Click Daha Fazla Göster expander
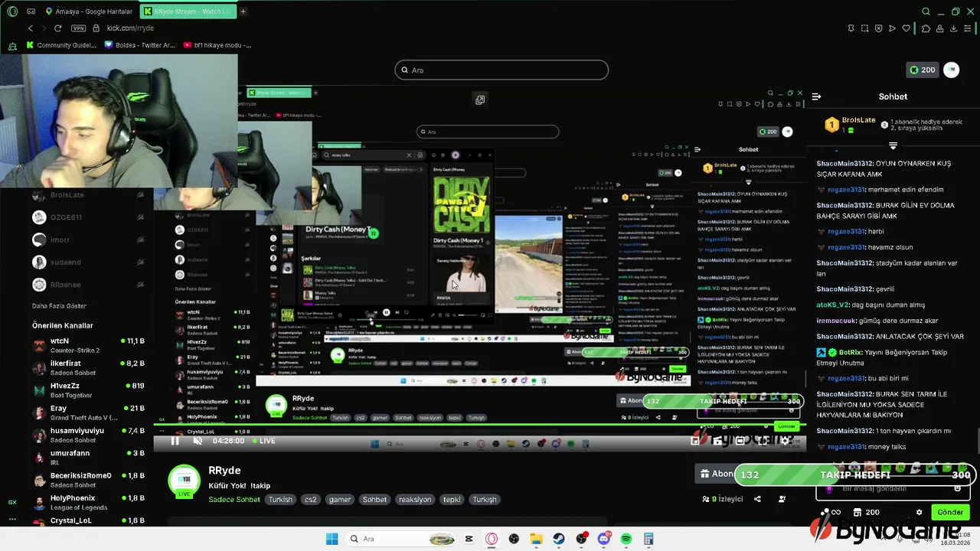This screenshot has width=980, height=551. click(59, 306)
